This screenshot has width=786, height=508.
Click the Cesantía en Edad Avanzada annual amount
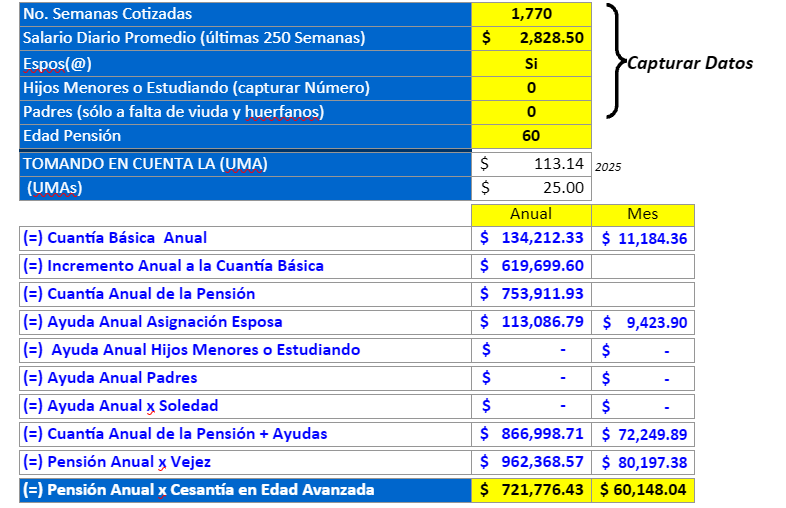click(531, 490)
